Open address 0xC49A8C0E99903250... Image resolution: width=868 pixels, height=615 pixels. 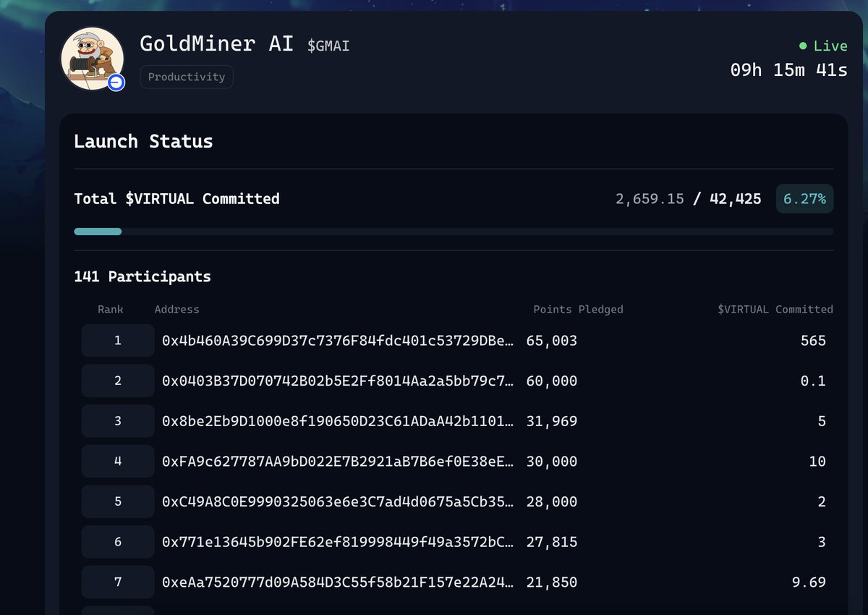pyautogui.click(x=339, y=501)
